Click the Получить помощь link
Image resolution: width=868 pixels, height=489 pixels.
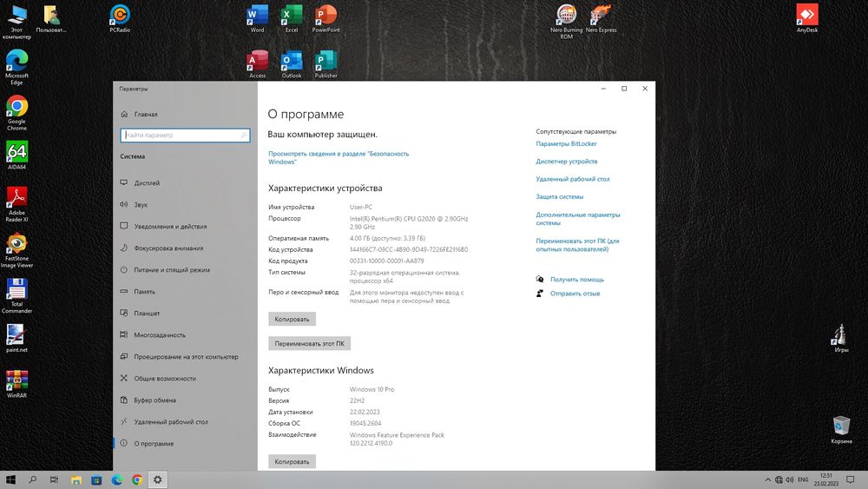point(577,280)
